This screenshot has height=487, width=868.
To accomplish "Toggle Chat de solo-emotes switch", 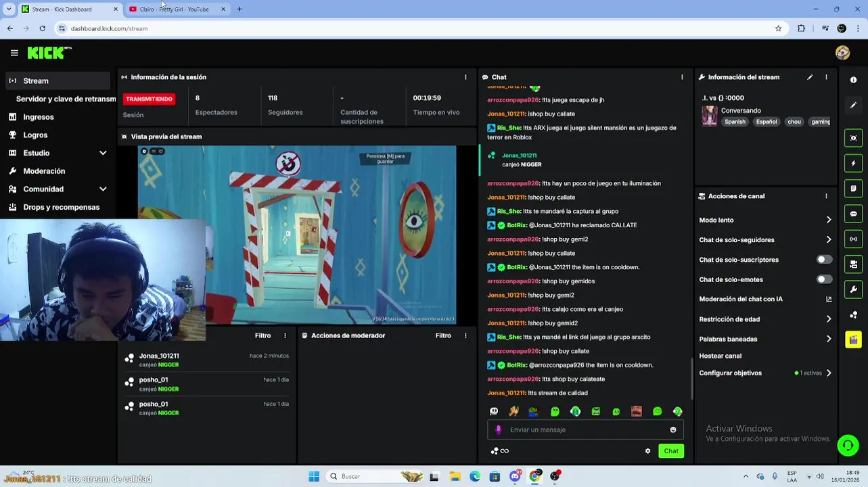I will (x=824, y=279).
